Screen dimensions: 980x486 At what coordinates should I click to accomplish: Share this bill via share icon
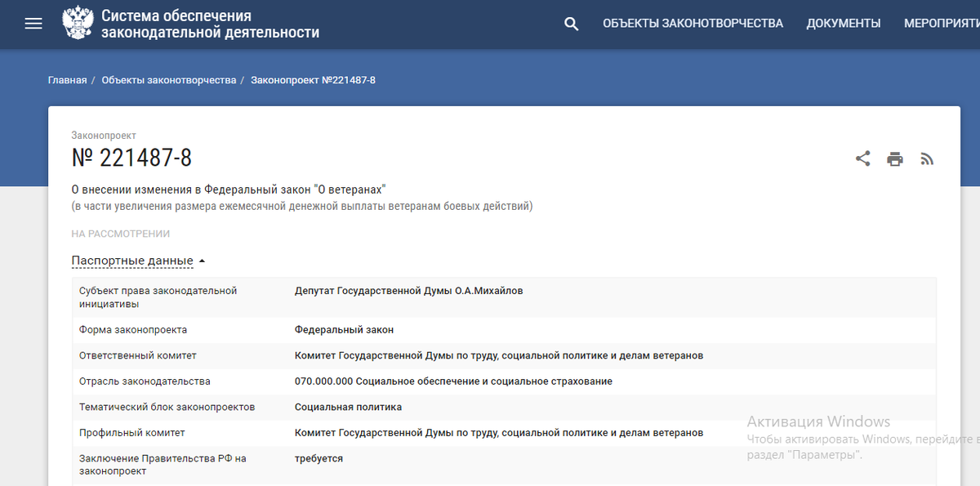click(862, 158)
